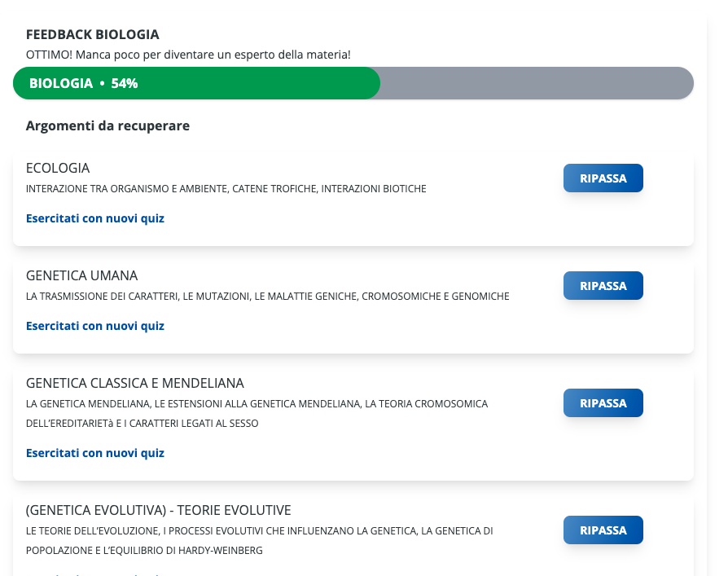Hit RIPASSA for Teorie Evolutive topic

[x=603, y=530]
